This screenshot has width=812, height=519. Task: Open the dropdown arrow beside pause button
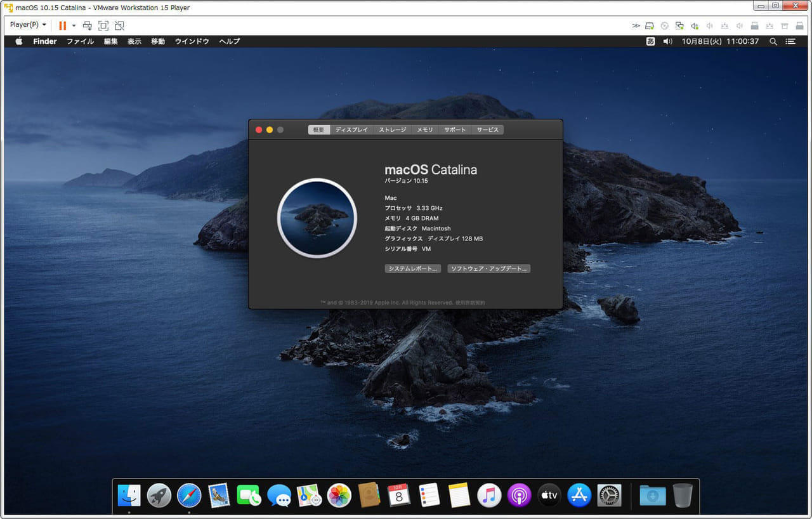[74, 25]
